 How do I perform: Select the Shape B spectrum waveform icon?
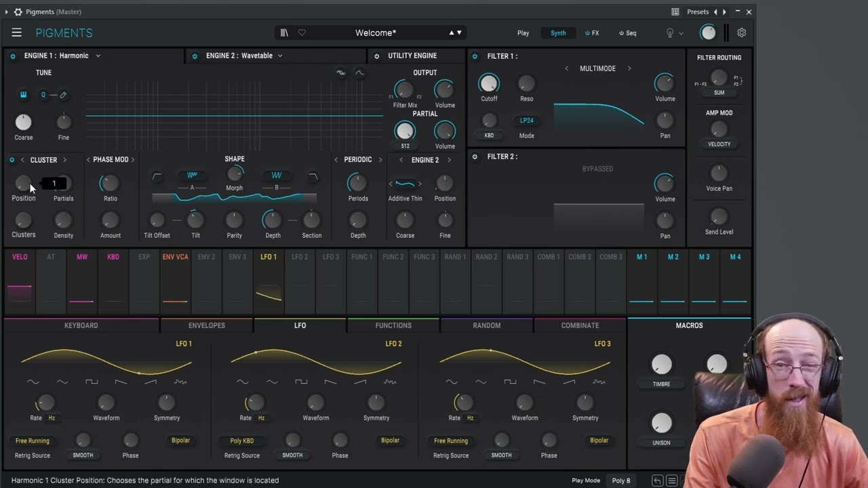pyautogui.click(x=276, y=176)
